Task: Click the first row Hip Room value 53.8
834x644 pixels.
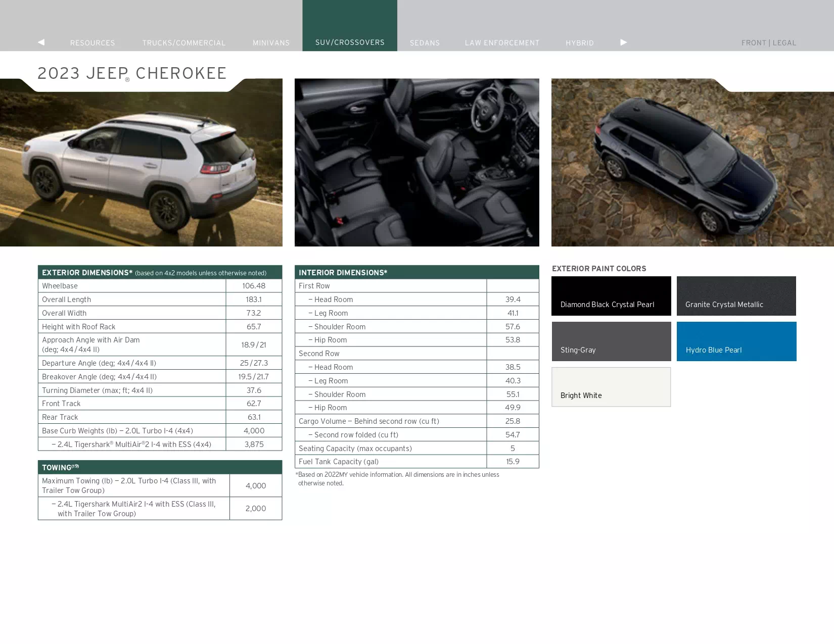Action: 513,340
